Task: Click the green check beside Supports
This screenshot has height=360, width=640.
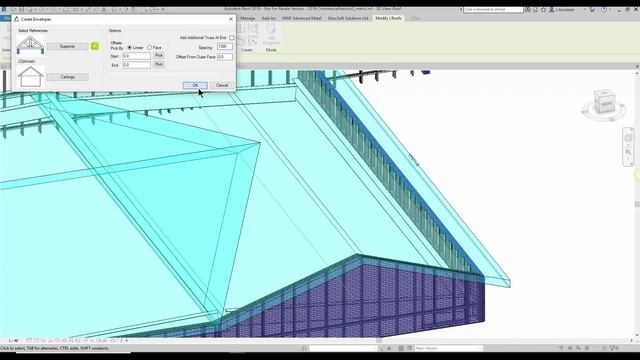Action: tap(95, 46)
